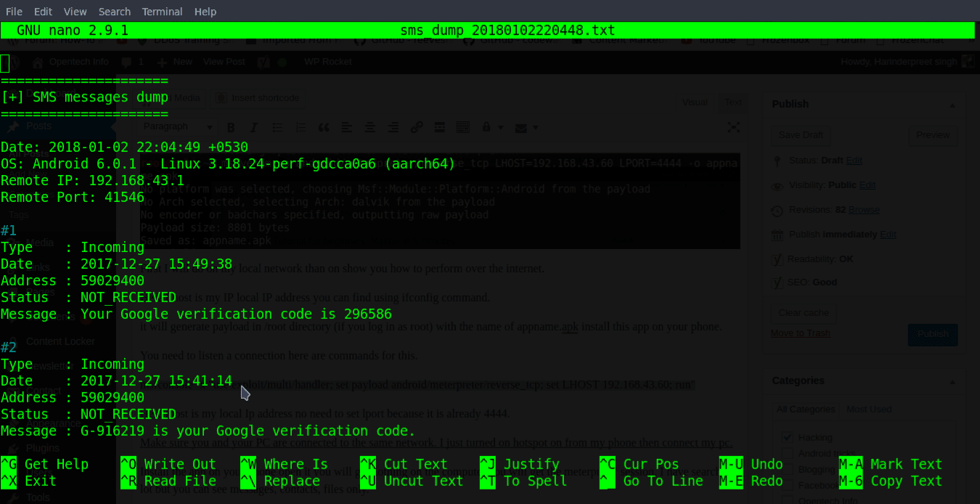Toggle bold formatting in the editor toolbar
Viewport: 980px width, 504px height.
tap(231, 127)
